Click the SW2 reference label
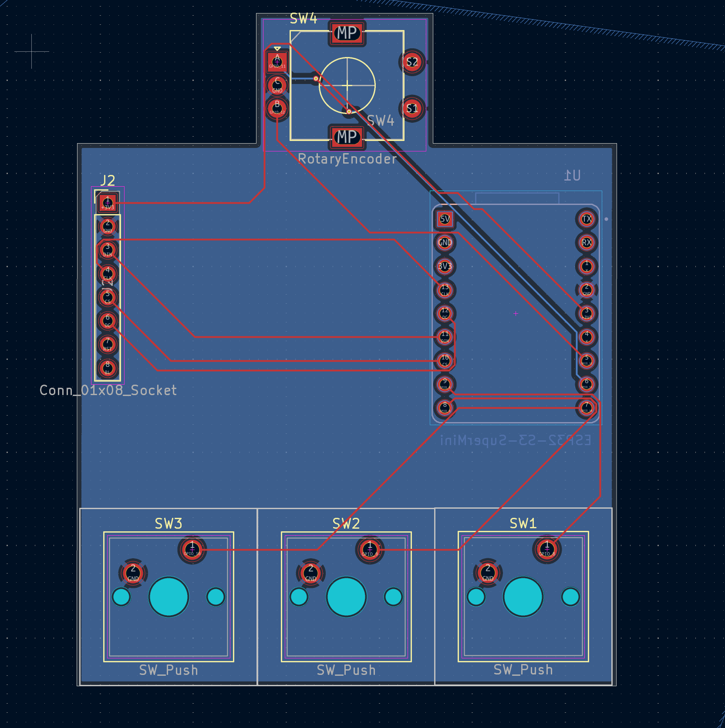This screenshot has width=725, height=728. (346, 523)
